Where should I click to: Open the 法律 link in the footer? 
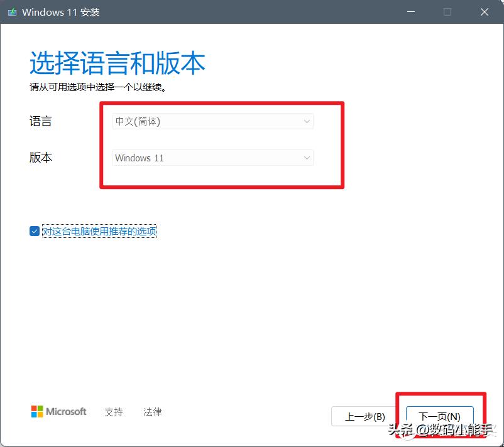pos(152,412)
